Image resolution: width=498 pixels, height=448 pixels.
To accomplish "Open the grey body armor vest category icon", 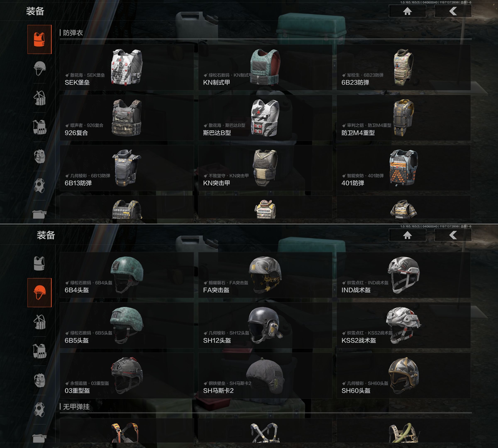I will pos(39,263).
